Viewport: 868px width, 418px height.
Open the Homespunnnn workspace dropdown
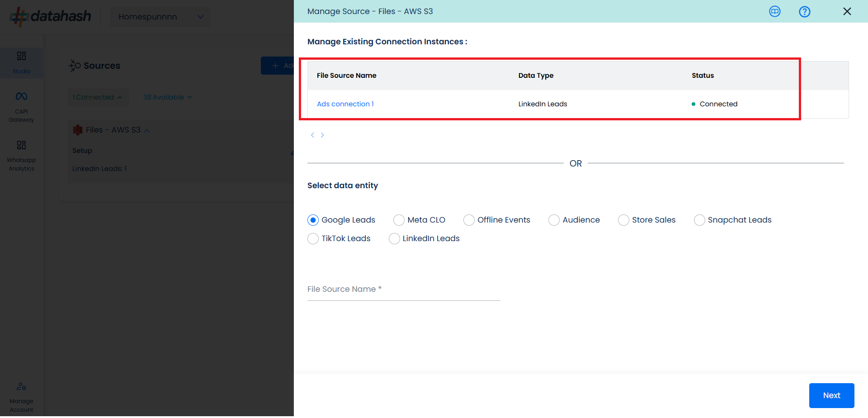(160, 17)
